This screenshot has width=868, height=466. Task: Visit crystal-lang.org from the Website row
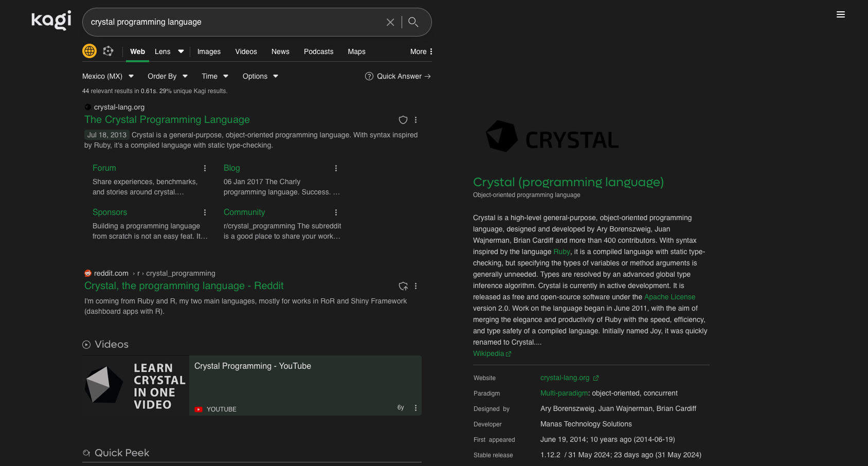click(566, 378)
